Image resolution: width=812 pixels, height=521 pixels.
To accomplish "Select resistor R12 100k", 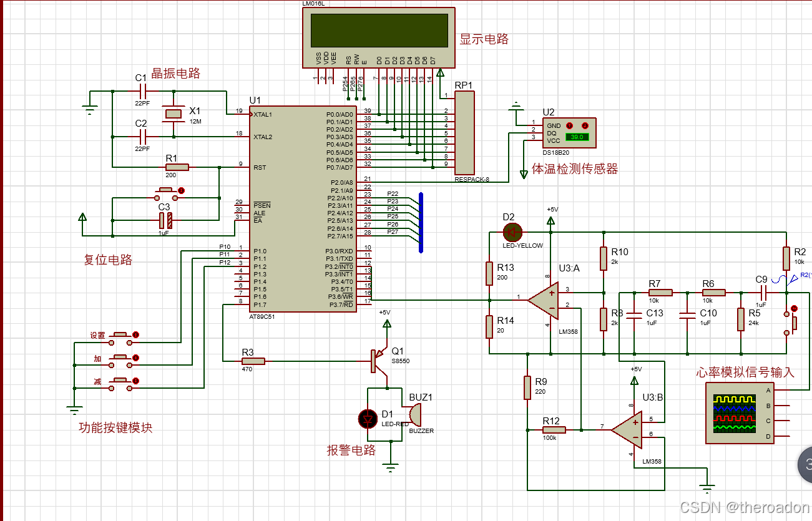I will (553, 429).
